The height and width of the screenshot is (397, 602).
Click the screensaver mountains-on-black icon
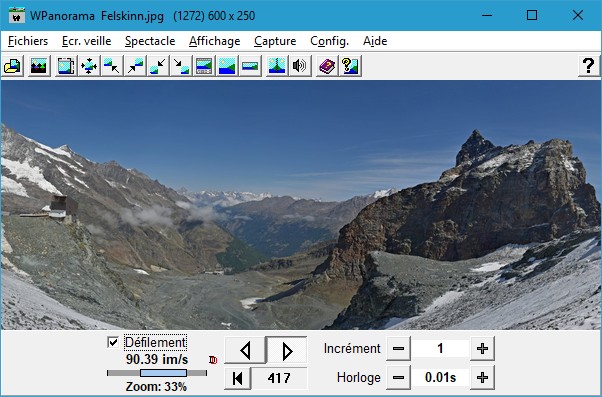pos(39,66)
